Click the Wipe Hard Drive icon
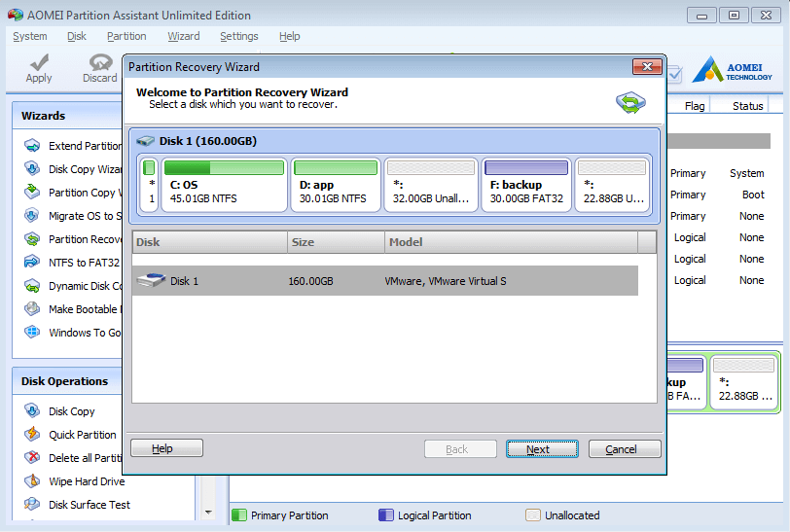The height and width of the screenshot is (532, 790). coord(32,481)
